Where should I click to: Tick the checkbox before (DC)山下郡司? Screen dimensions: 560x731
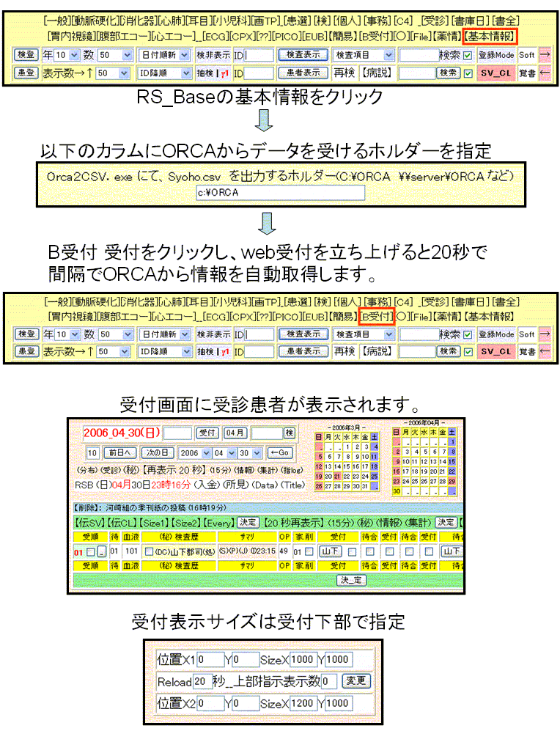click(149, 551)
